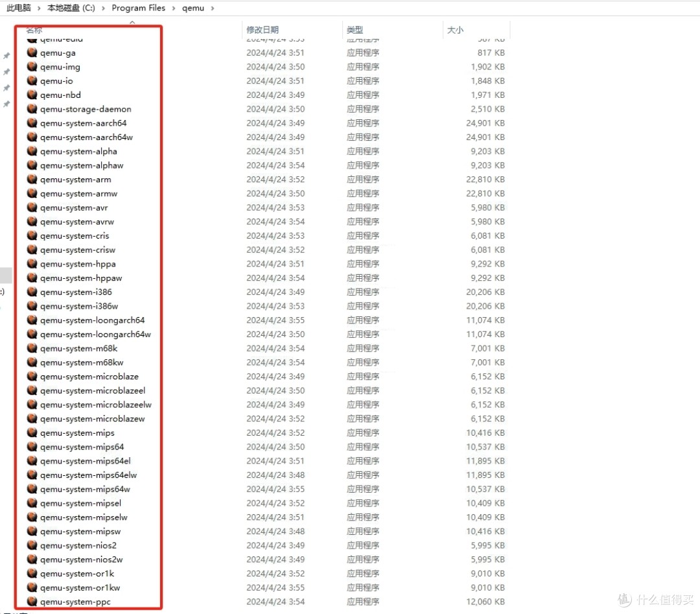
Task: Click date cell in qemu-system-ppc row
Action: [x=275, y=602]
